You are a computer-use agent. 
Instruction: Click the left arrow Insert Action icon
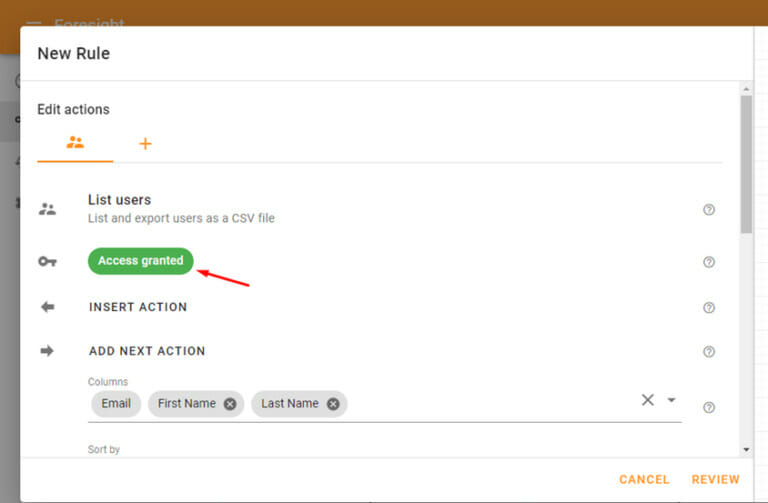(48, 307)
